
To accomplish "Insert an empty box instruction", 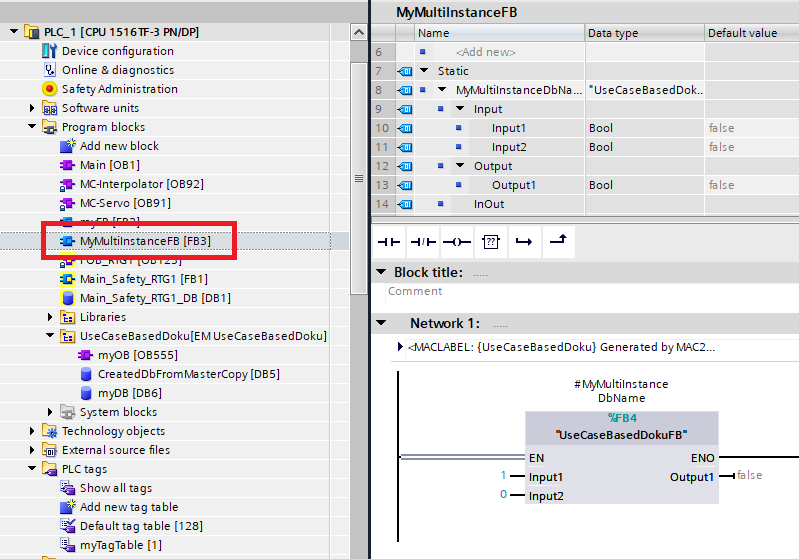I will (491, 242).
